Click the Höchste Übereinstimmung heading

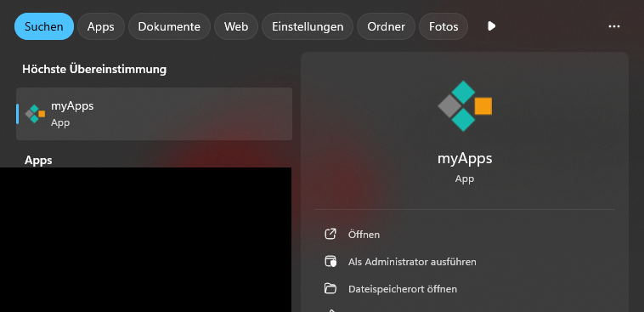pos(94,69)
